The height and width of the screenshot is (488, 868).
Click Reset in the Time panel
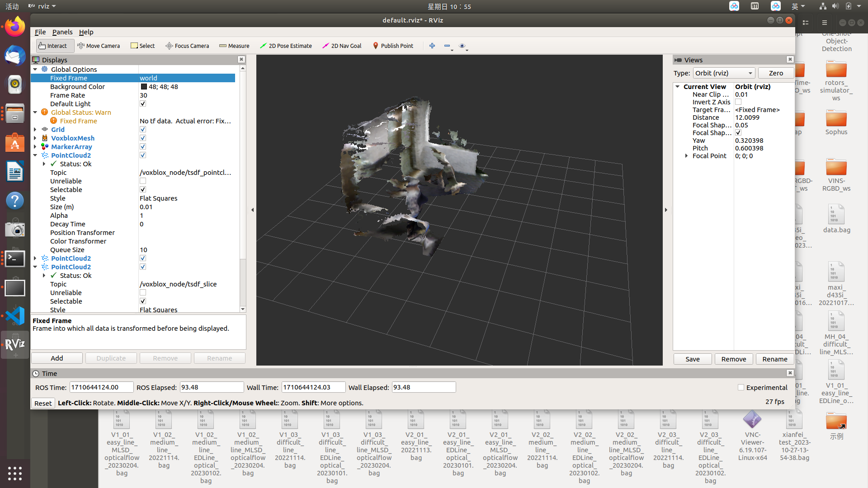coord(43,403)
